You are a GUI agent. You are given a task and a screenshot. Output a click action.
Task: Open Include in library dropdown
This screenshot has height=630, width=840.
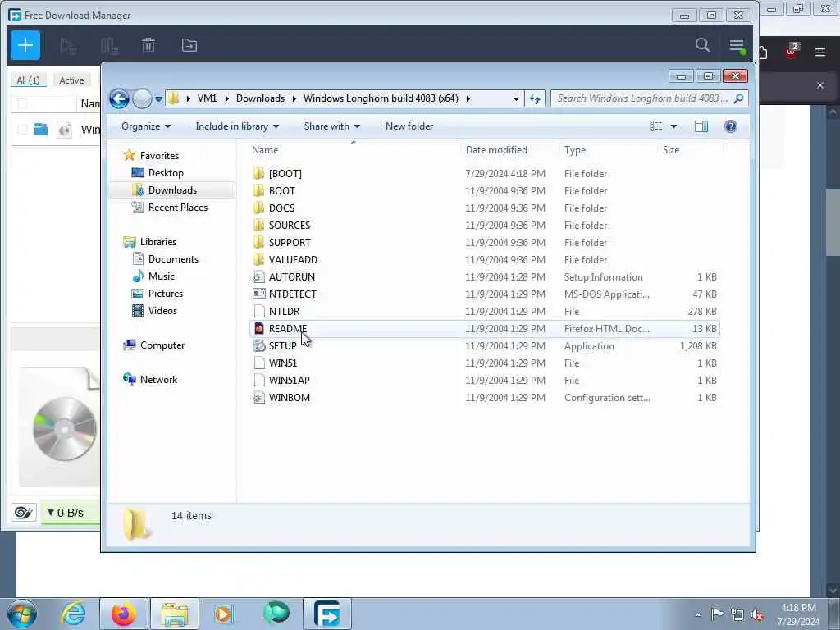point(237,126)
